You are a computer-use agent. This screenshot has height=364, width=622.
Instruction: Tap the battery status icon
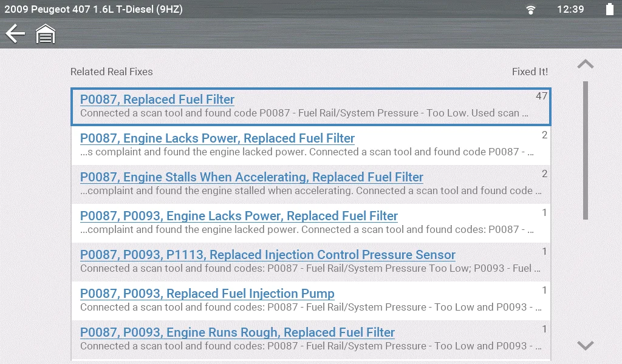tap(609, 10)
